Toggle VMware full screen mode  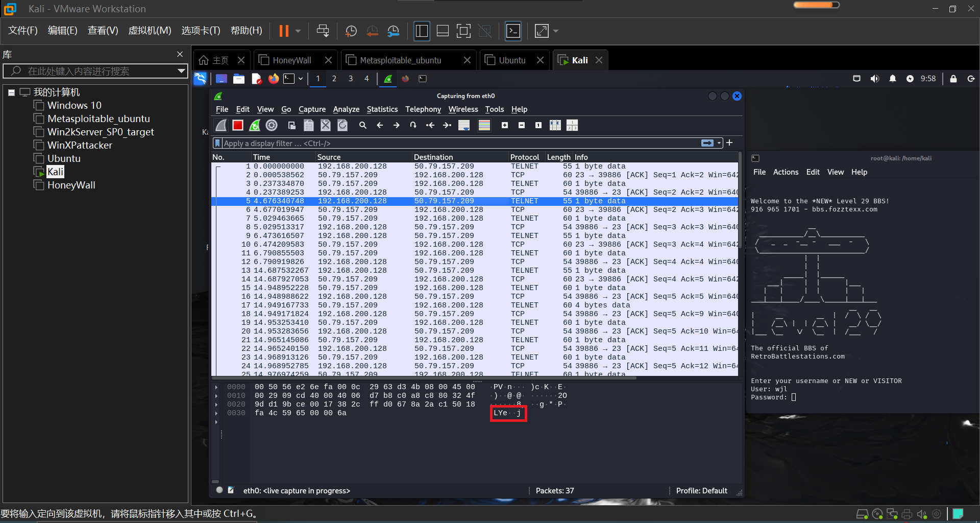click(463, 31)
